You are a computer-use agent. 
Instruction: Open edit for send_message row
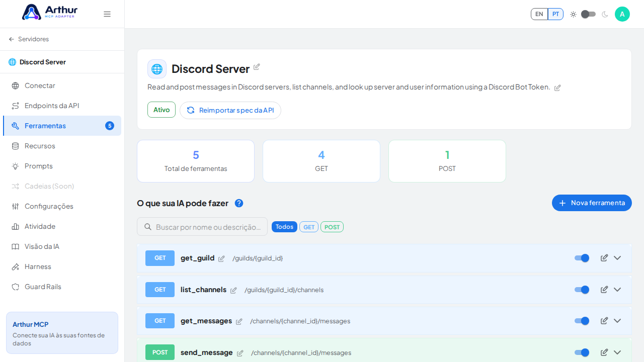click(x=604, y=352)
